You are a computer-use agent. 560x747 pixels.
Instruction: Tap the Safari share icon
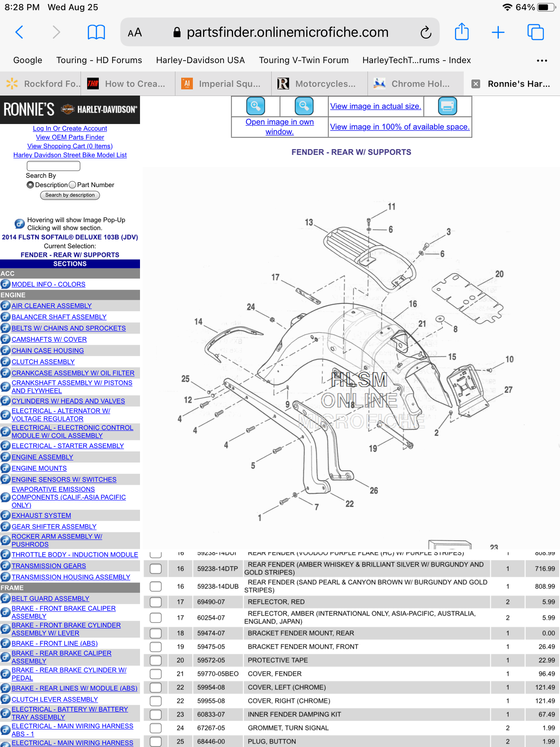point(462,32)
